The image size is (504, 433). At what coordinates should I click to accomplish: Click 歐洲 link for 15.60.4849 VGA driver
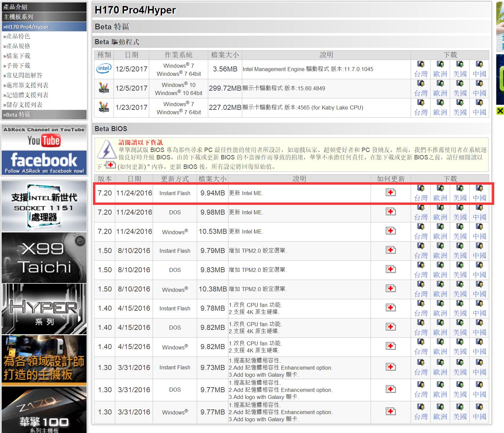[440, 93]
